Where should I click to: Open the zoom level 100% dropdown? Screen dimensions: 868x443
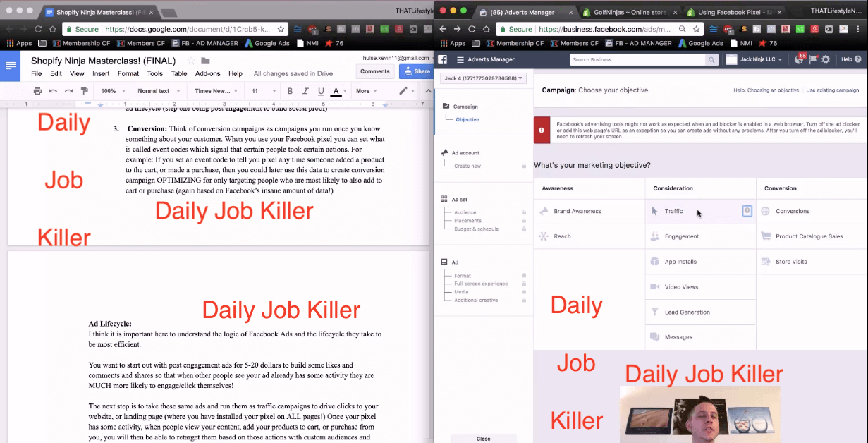(113, 91)
